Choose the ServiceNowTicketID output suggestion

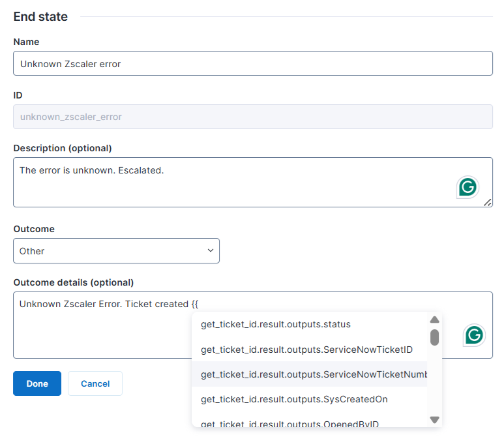coord(306,350)
